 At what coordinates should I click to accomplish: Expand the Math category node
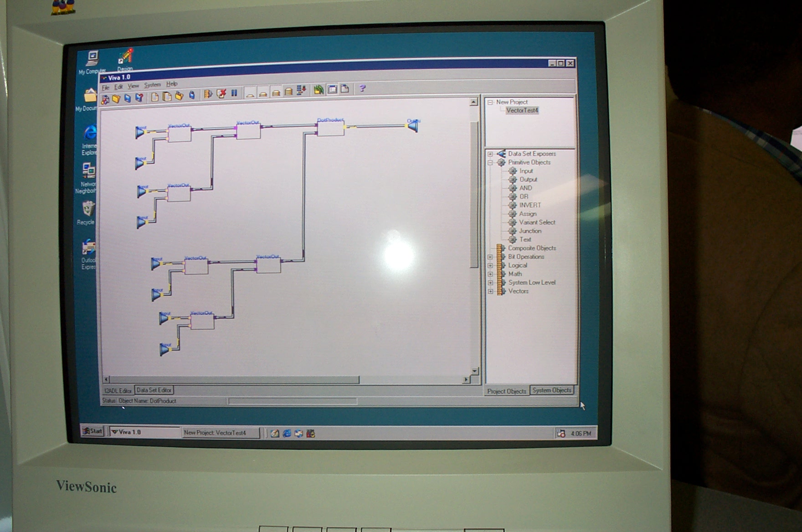[x=491, y=274]
